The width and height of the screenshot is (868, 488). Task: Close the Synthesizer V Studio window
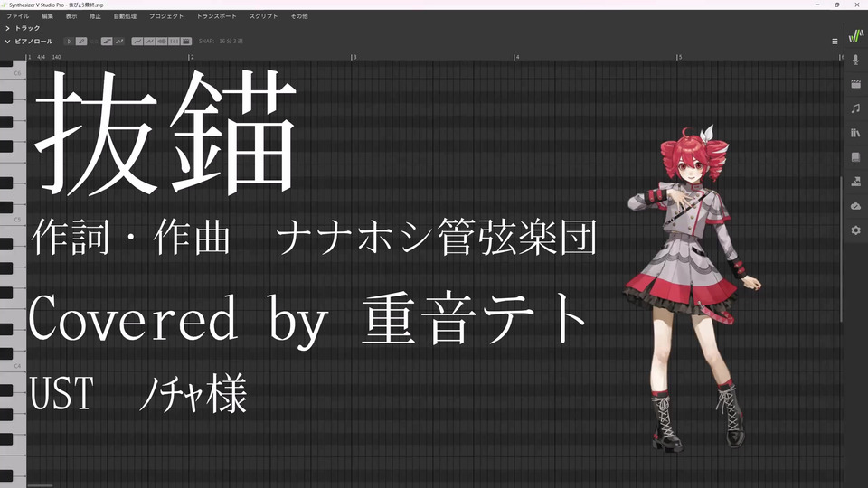point(857,5)
